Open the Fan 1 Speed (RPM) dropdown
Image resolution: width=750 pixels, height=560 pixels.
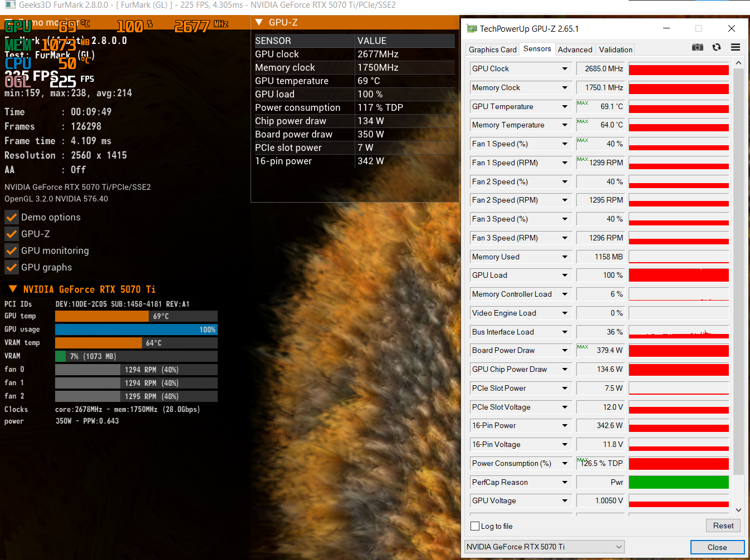coord(565,163)
